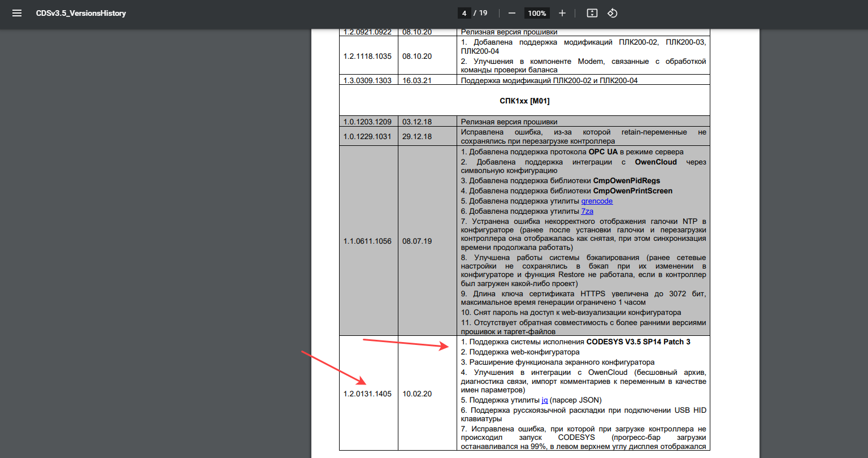
Task: Select version cell 1.2.0131.1405
Action: (367, 394)
